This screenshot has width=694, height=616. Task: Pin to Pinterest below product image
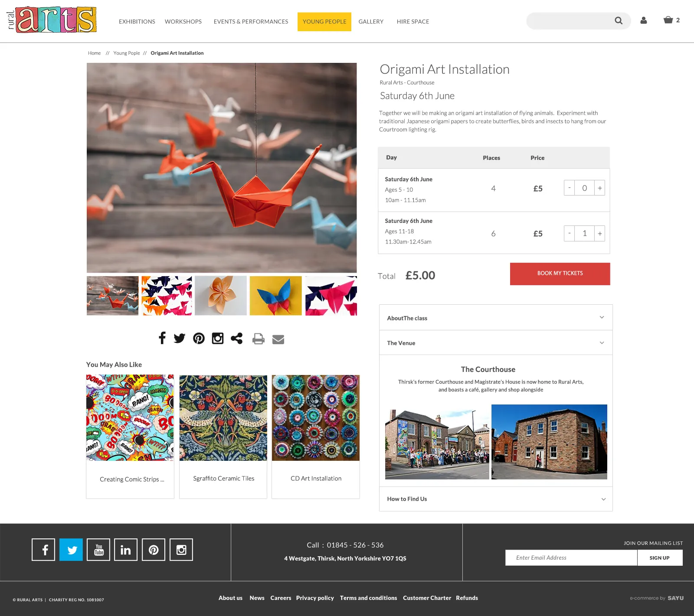coord(199,338)
